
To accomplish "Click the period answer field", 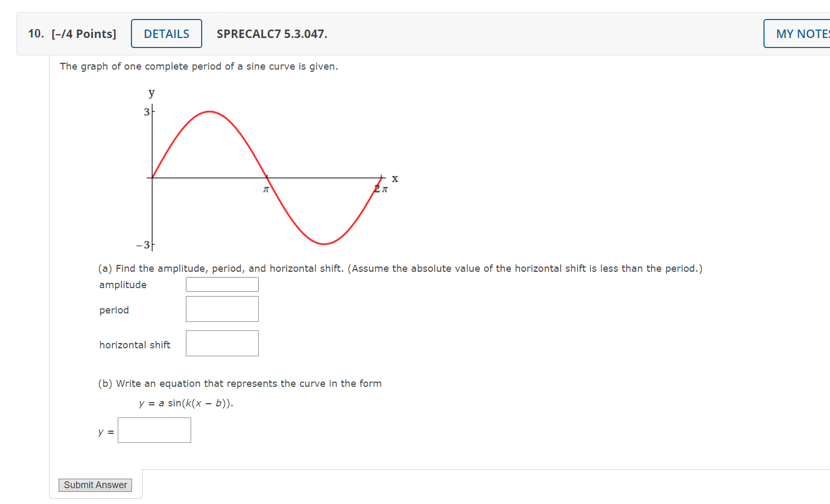I will point(222,309).
